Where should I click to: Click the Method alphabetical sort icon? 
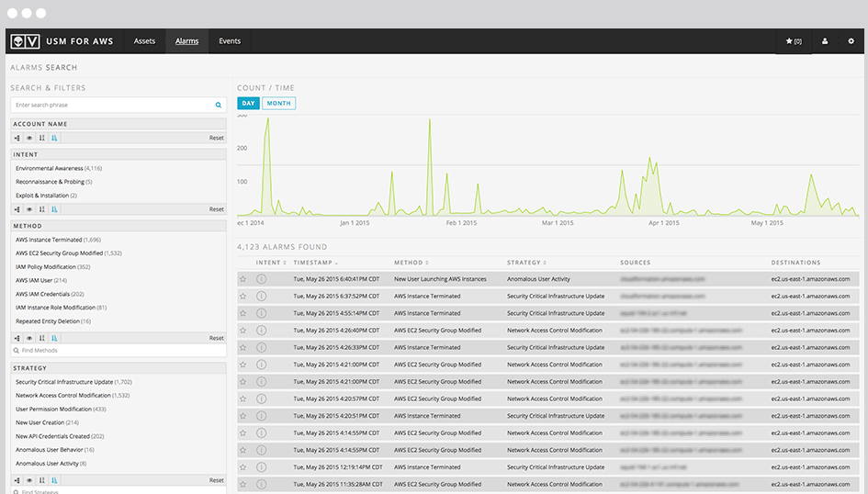click(x=41, y=338)
